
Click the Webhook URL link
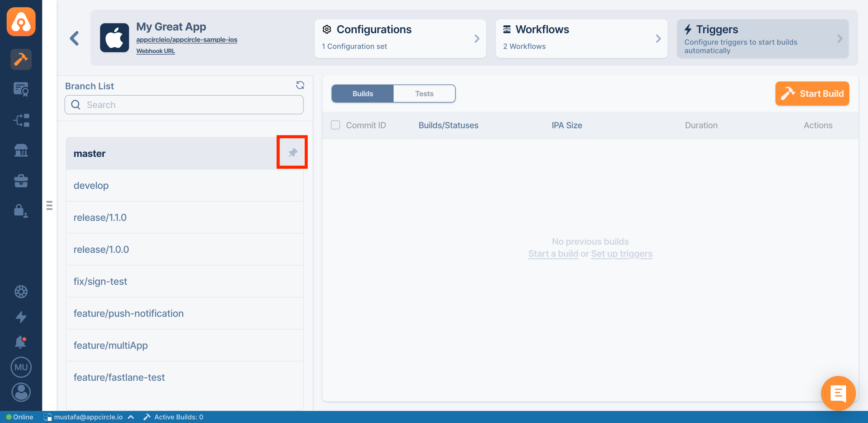(x=156, y=51)
